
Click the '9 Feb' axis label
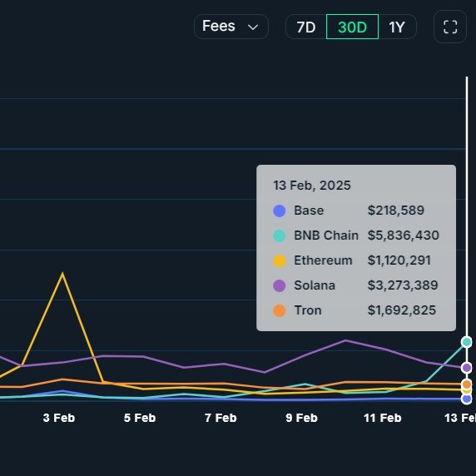[301, 418]
